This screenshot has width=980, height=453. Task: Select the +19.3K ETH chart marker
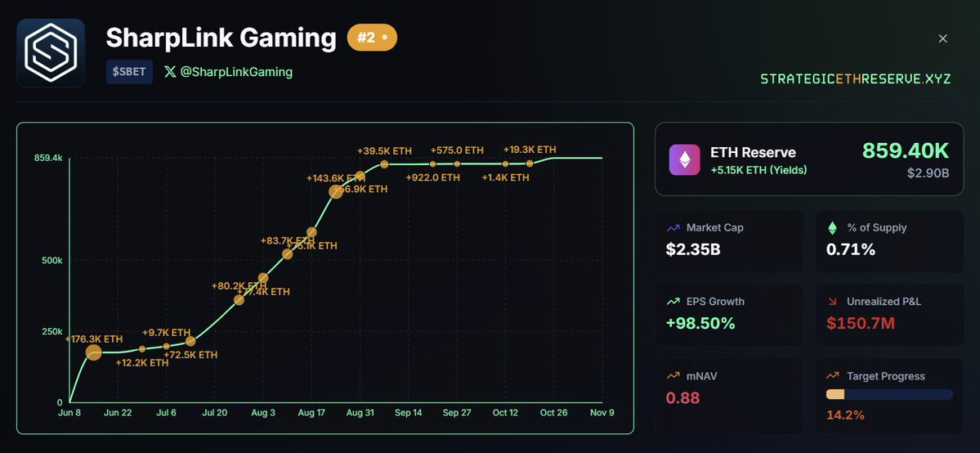(530, 164)
